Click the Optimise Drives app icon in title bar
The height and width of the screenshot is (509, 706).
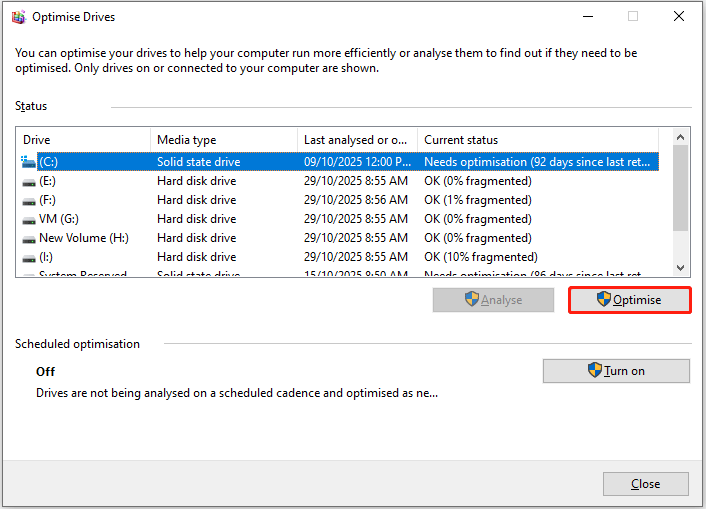click(x=18, y=17)
